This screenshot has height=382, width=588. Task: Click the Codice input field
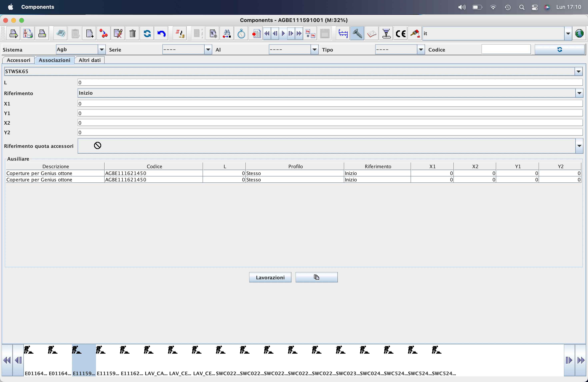(506, 50)
